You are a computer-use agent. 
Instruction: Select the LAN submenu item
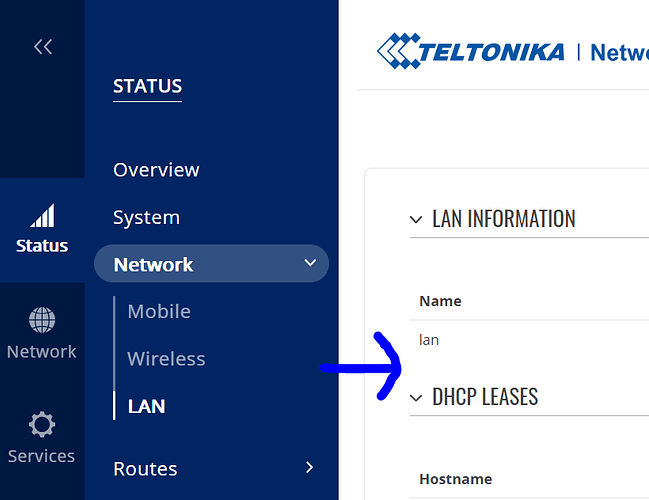(x=147, y=406)
